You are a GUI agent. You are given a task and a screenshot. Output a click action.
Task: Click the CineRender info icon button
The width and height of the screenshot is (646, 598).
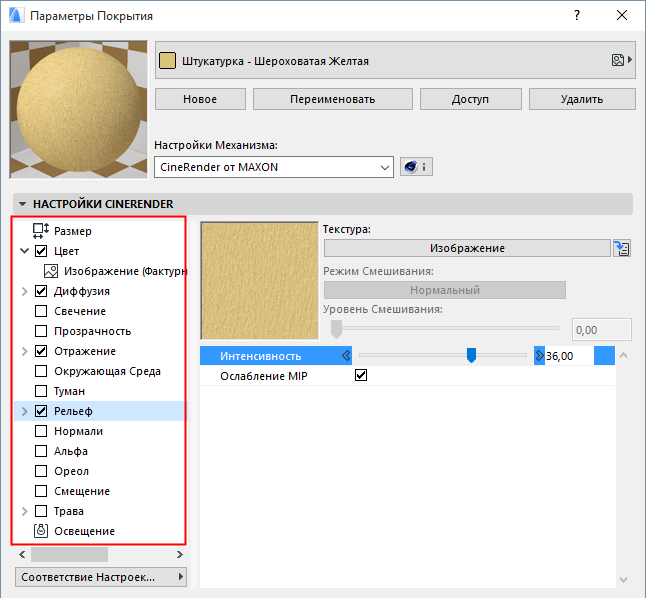(416, 167)
